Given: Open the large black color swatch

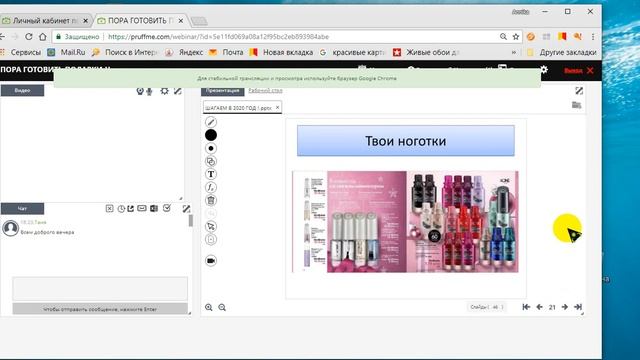Looking at the screenshot, I should 211,135.
